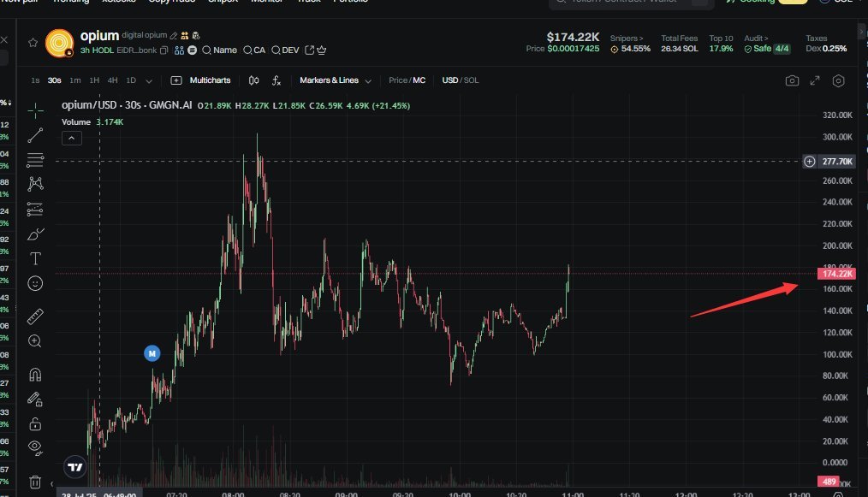This screenshot has height=497, width=868.
Task: Open Audit details link
Action: tap(756, 38)
